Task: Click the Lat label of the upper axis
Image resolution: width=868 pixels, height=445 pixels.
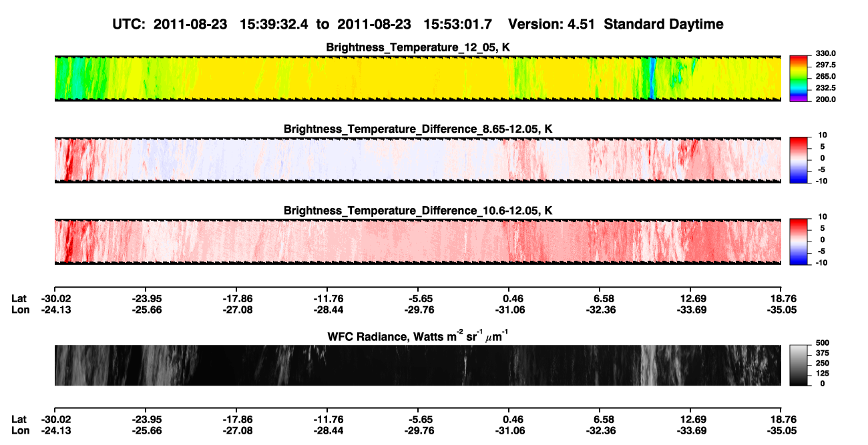Action: 19,298
